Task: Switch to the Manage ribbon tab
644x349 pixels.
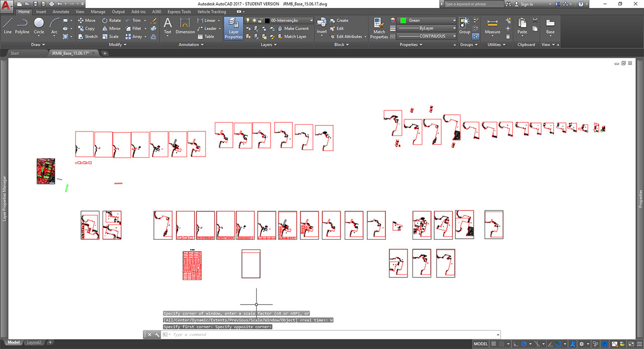Action: [x=98, y=12]
